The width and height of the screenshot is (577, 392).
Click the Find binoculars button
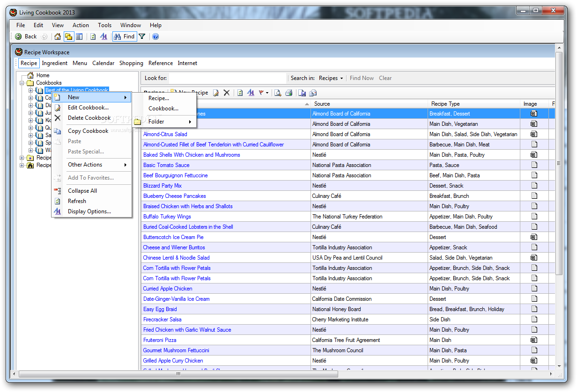pyautogui.click(x=125, y=36)
